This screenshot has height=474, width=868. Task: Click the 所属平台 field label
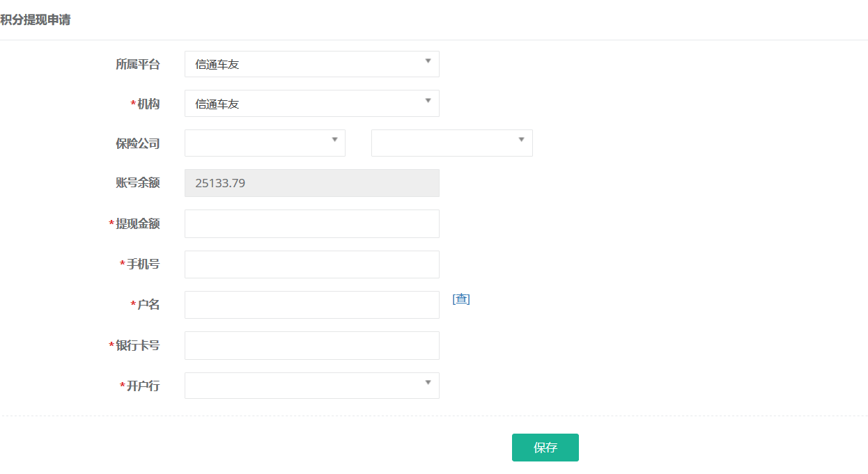[137, 65]
